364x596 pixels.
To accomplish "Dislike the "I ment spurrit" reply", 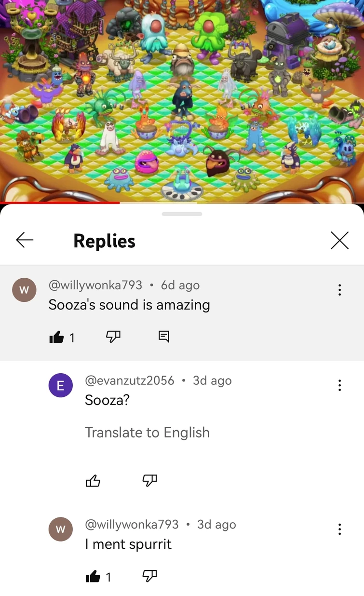I will point(149,576).
